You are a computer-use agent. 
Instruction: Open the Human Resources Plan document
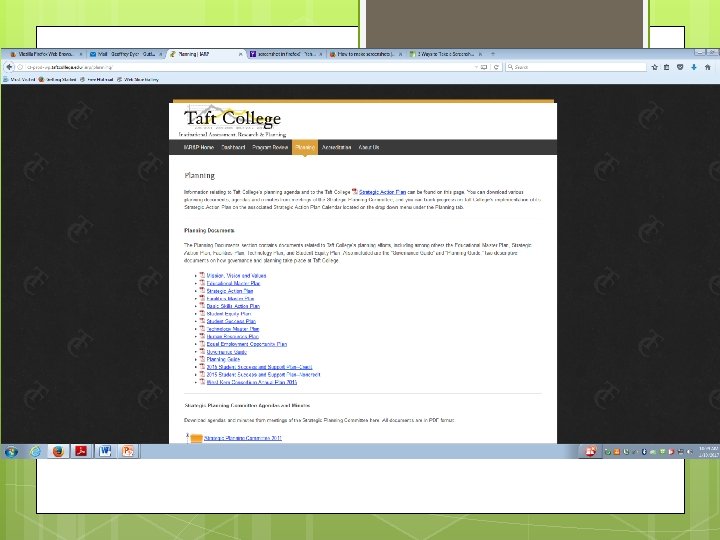pos(232,337)
